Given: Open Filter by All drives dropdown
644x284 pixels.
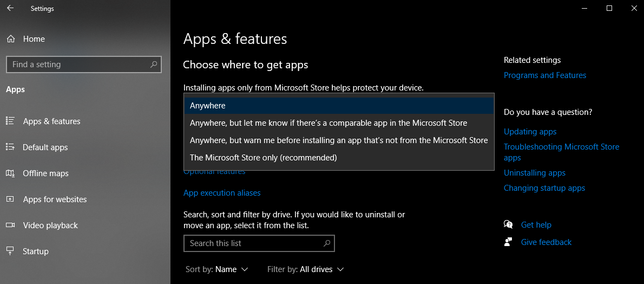Looking at the screenshot, I should click(321, 269).
